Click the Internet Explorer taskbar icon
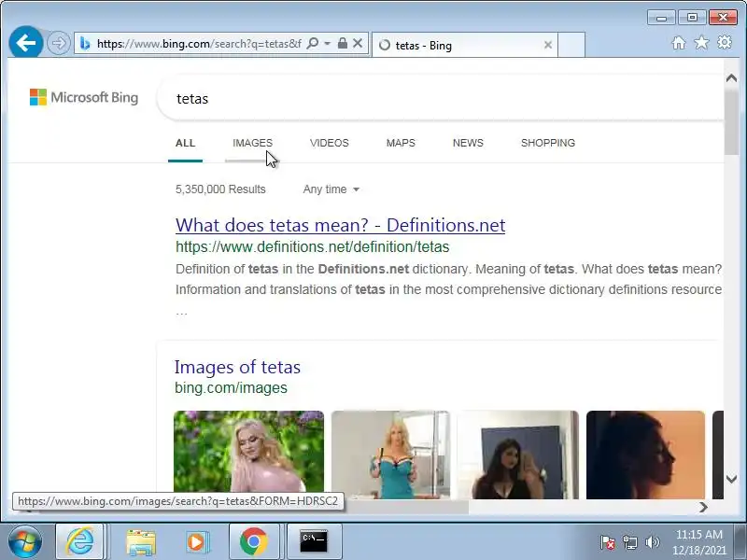Image resolution: width=747 pixels, height=560 pixels. pos(79,541)
